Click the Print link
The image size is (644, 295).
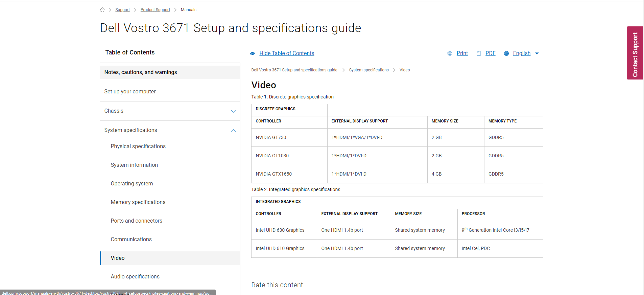(462, 53)
